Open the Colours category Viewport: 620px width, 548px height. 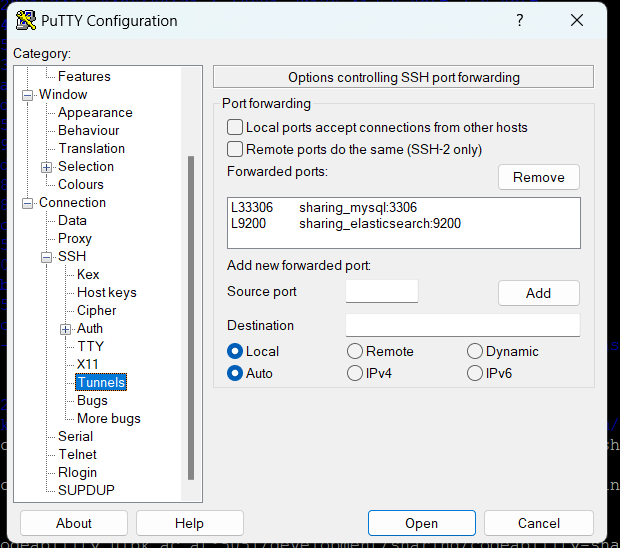click(x=81, y=184)
